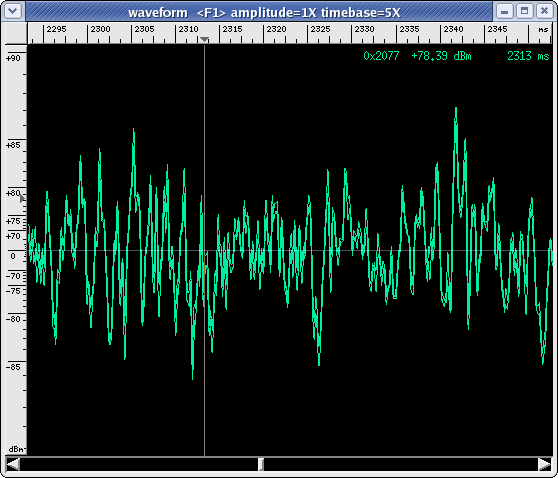
Task: Minimize the waveform window
Action: point(504,11)
